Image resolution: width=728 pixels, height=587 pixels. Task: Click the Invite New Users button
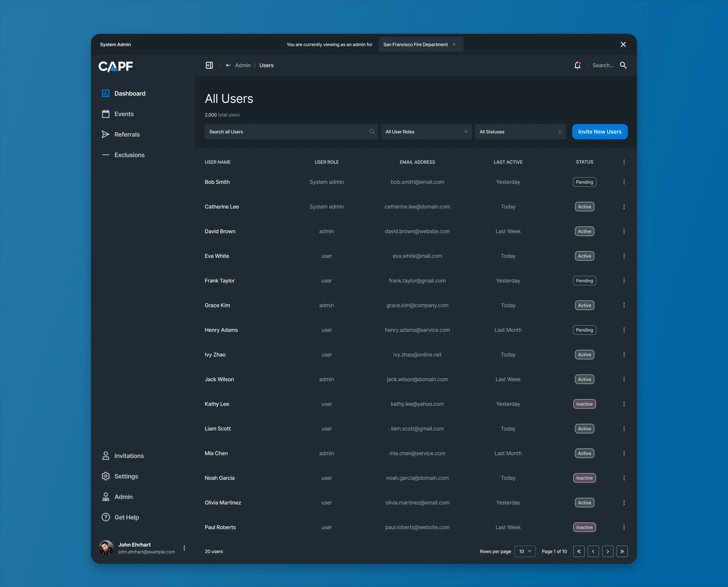tap(599, 132)
